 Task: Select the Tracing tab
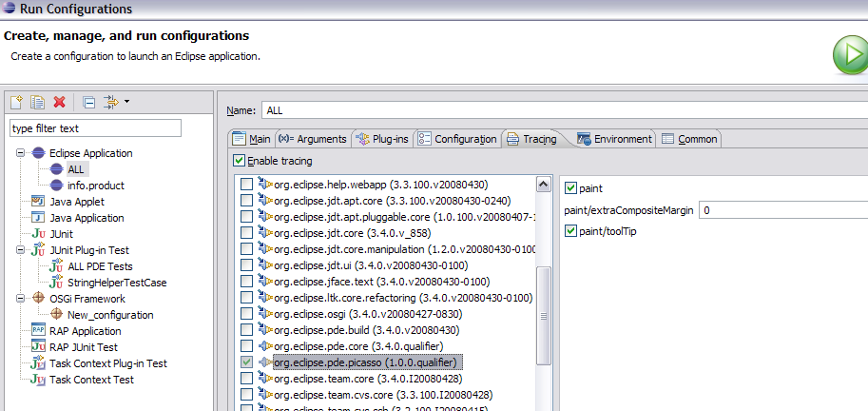coord(532,139)
